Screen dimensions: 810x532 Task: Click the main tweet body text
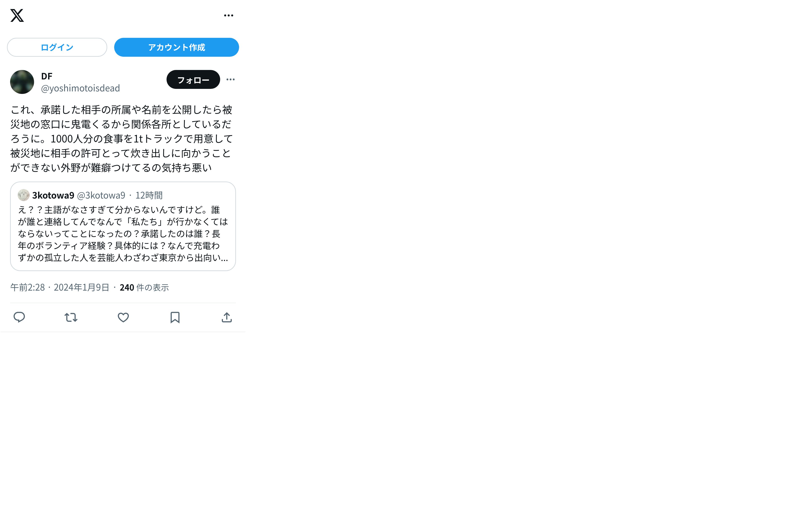point(122,138)
